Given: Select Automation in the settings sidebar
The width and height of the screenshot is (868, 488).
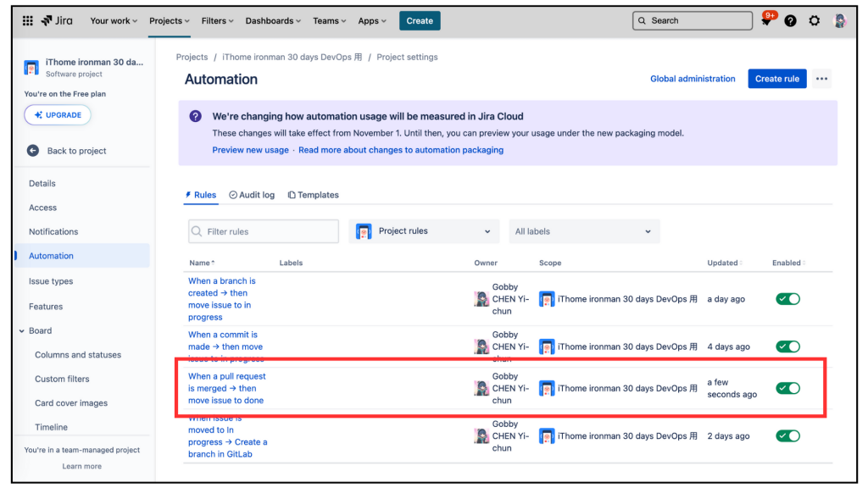Looking at the screenshot, I should (x=82, y=256).
